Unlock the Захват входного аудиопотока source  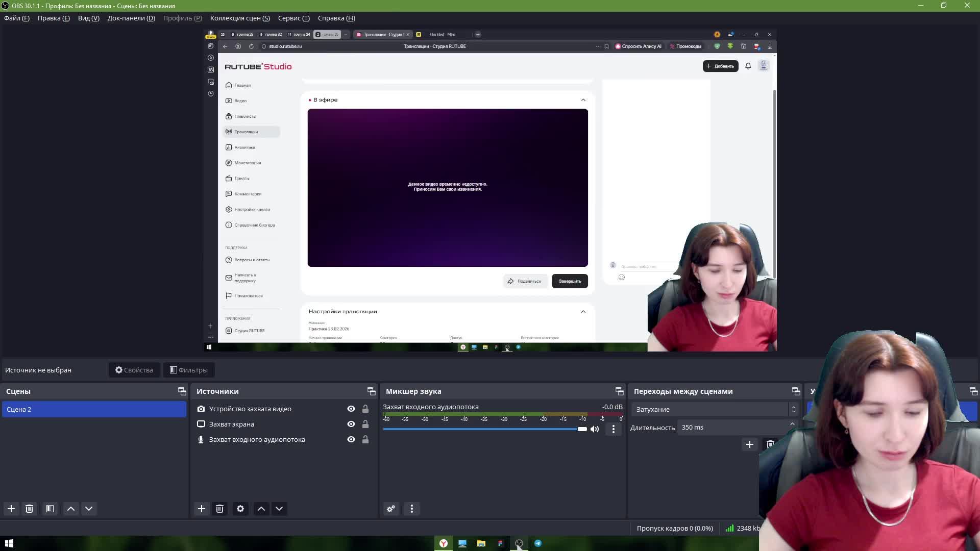pos(365,439)
